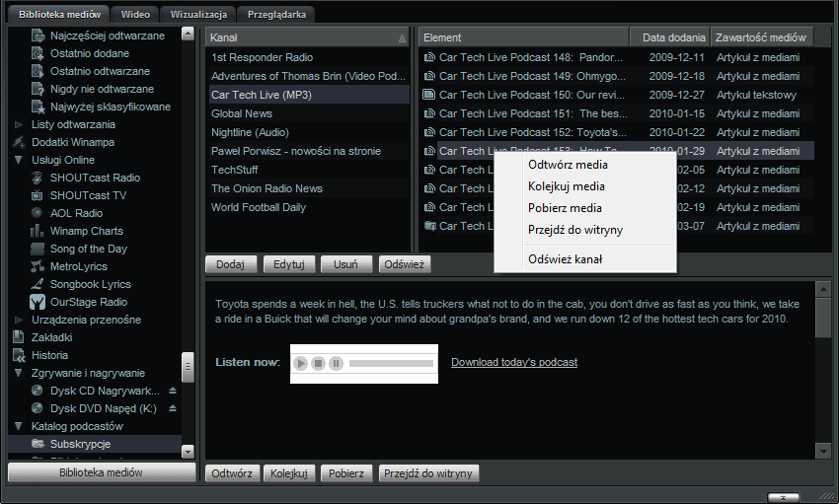
Task: Click the Edytuj channel button
Action: pyautogui.click(x=289, y=264)
